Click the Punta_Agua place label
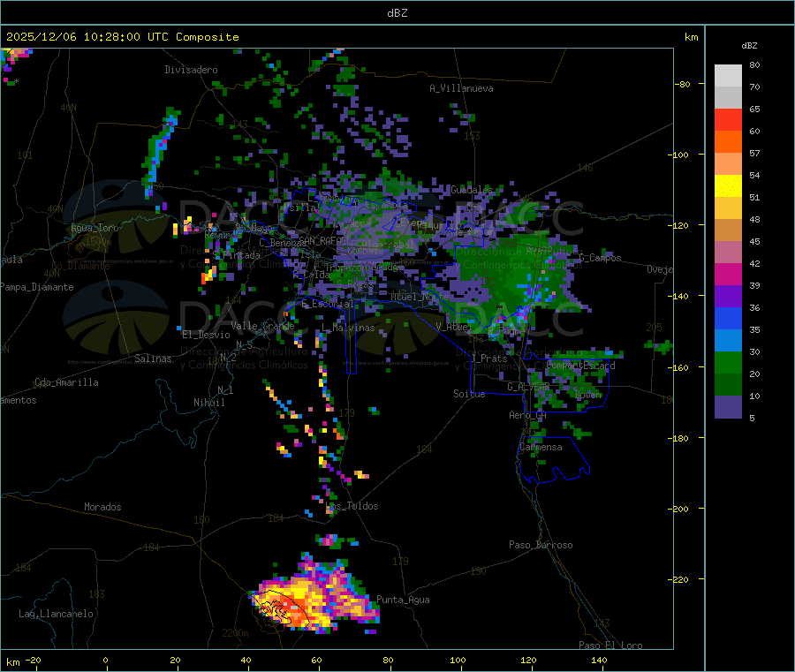795x672 pixels. (403, 600)
